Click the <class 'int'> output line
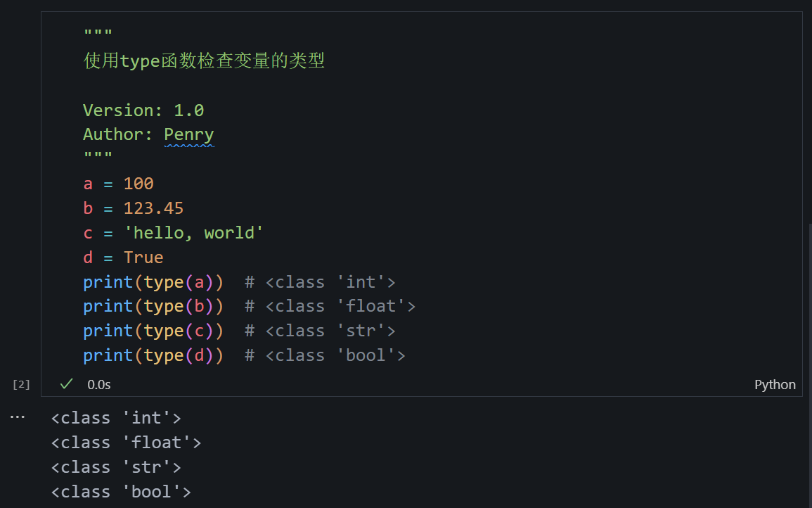The image size is (812, 508). tap(116, 418)
